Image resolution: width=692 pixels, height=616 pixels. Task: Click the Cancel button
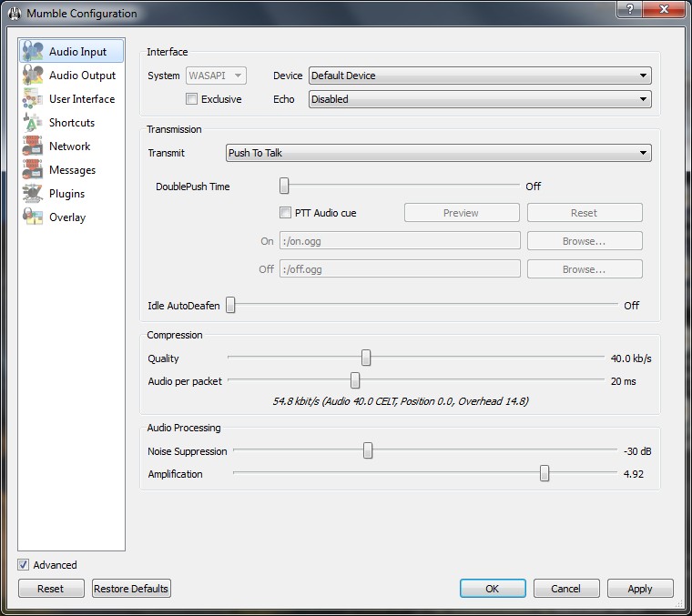[x=566, y=588]
